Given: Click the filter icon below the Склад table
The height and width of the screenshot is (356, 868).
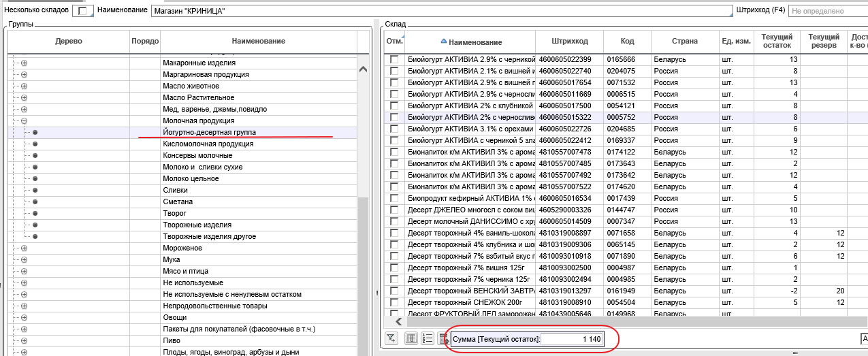Looking at the screenshot, I should coord(391,338).
